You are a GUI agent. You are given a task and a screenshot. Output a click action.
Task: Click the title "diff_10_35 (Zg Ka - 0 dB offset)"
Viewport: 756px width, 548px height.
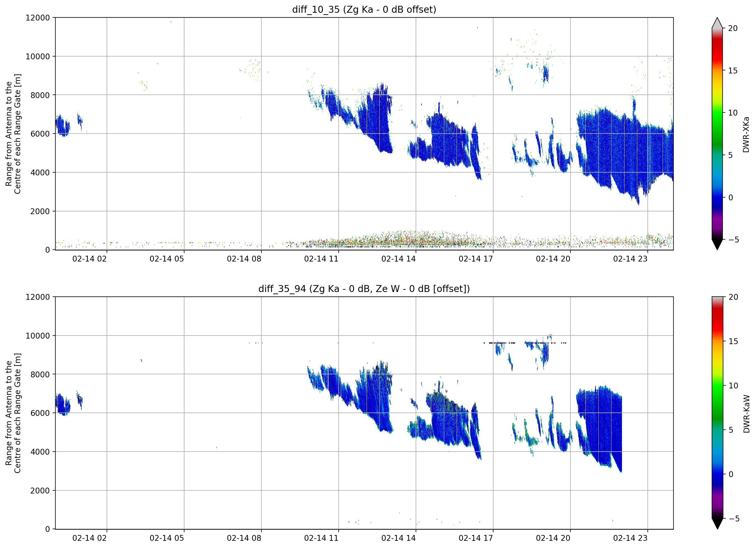point(364,9)
